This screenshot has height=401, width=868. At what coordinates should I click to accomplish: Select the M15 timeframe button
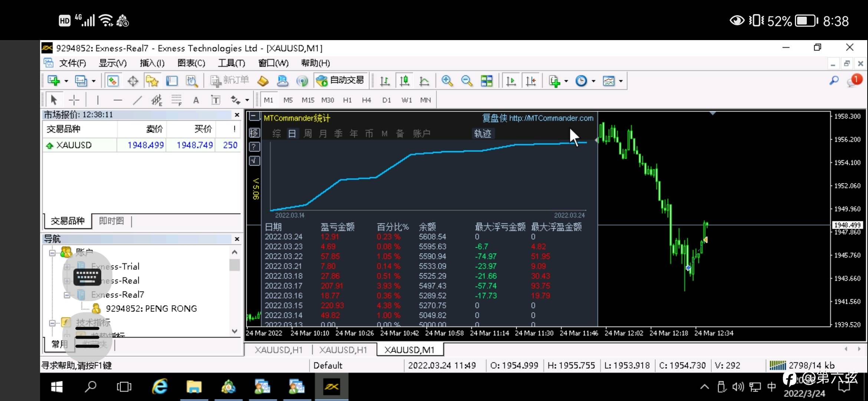coord(308,100)
